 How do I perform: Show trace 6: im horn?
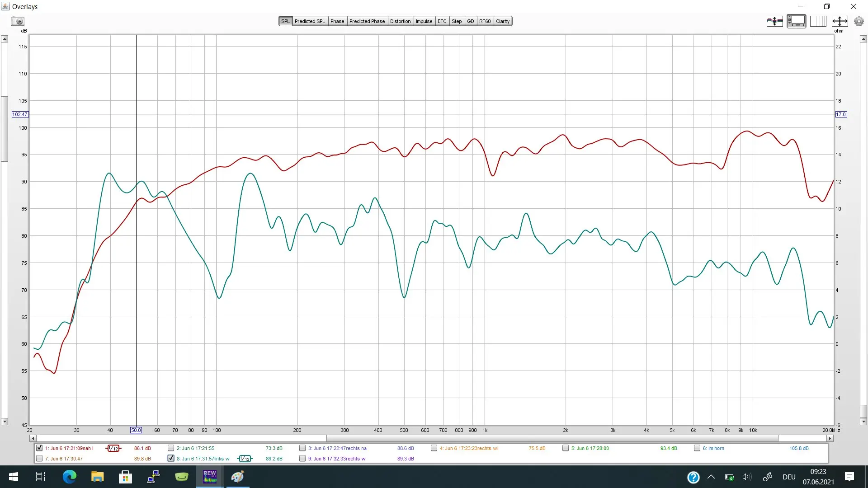(x=697, y=448)
